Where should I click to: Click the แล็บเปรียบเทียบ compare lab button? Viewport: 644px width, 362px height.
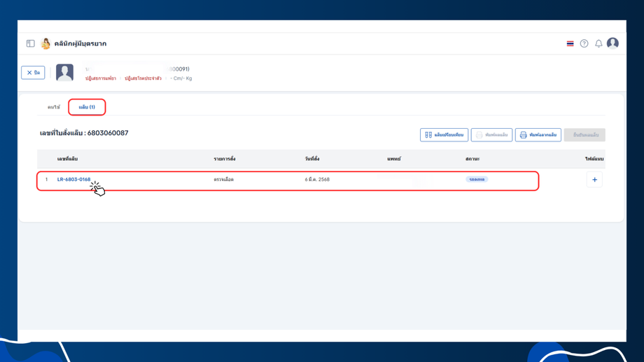(x=444, y=134)
